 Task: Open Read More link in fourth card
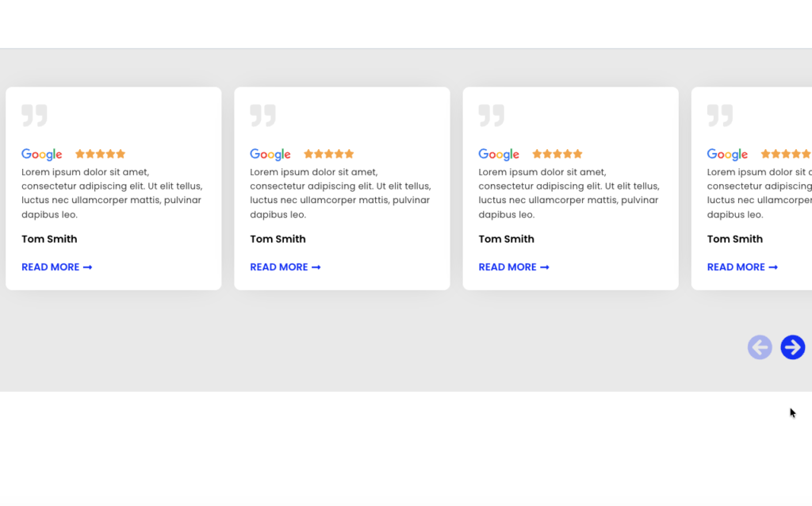pos(741,267)
